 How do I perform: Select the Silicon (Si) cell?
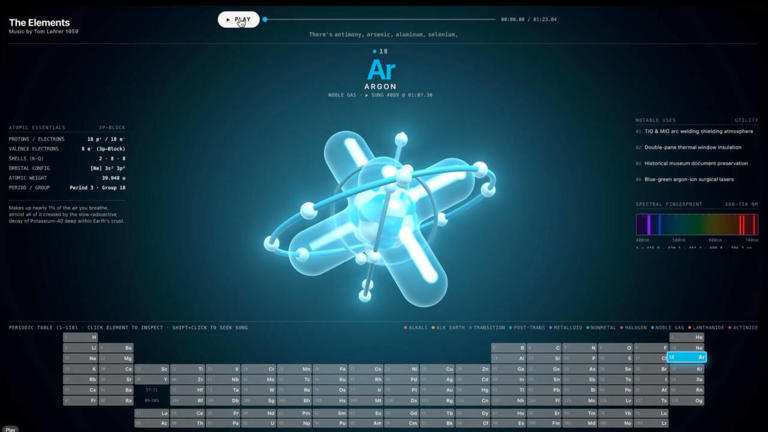544,359
